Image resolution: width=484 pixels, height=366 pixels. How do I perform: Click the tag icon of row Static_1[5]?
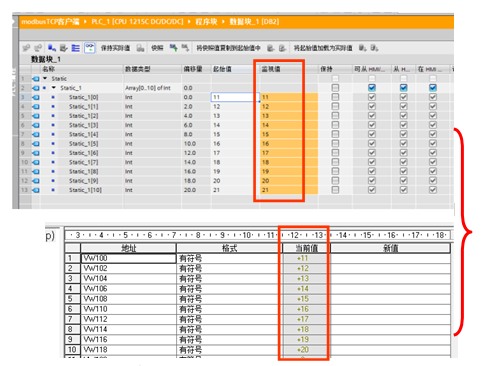point(36,144)
